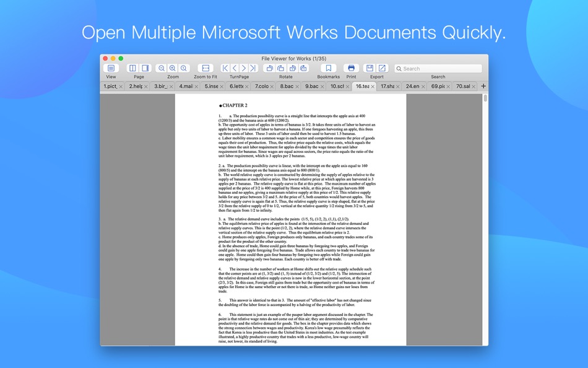Add a new tab with the plus button
The width and height of the screenshot is (588, 368).
tap(483, 86)
